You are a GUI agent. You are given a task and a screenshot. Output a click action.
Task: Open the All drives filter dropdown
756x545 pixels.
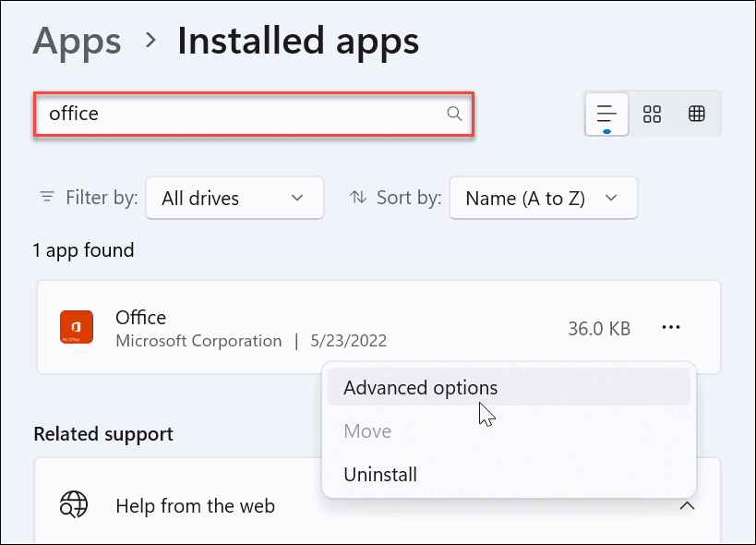pyautogui.click(x=234, y=197)
